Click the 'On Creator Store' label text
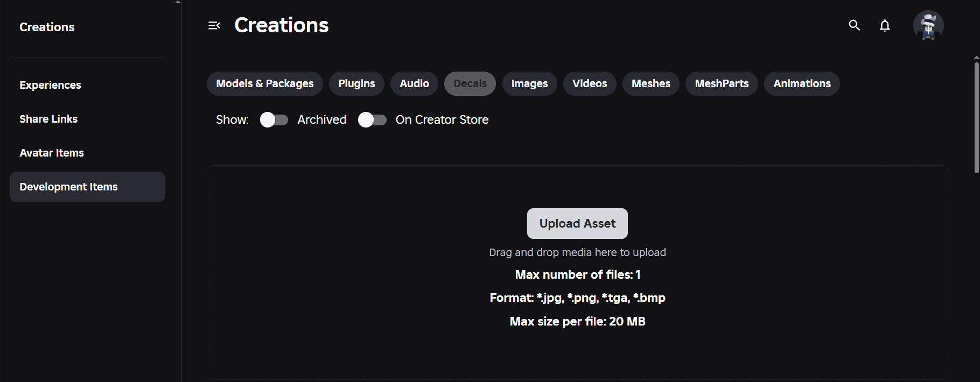 point(442,119)
